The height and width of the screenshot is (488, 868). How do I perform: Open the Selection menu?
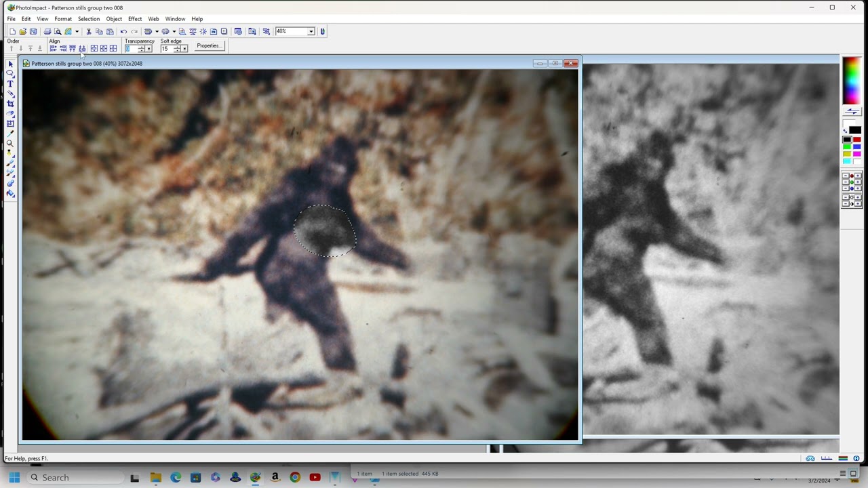[x=89, y=19]
